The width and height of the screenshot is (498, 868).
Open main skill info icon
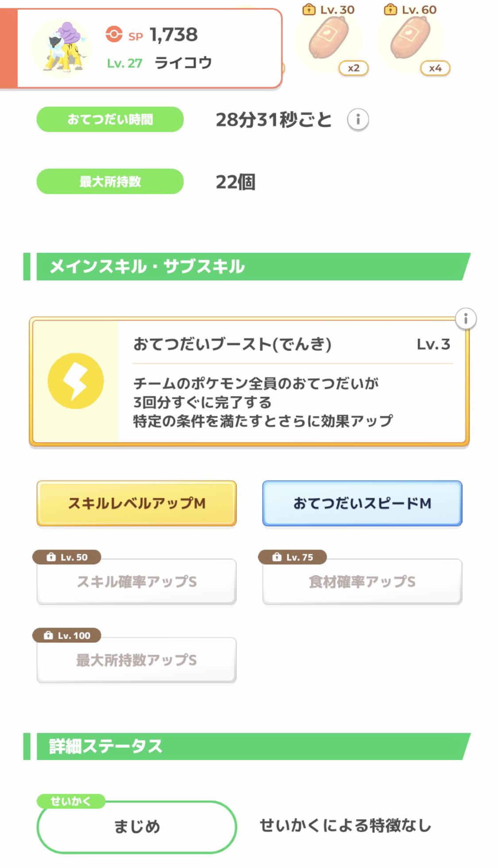[465, 319]
